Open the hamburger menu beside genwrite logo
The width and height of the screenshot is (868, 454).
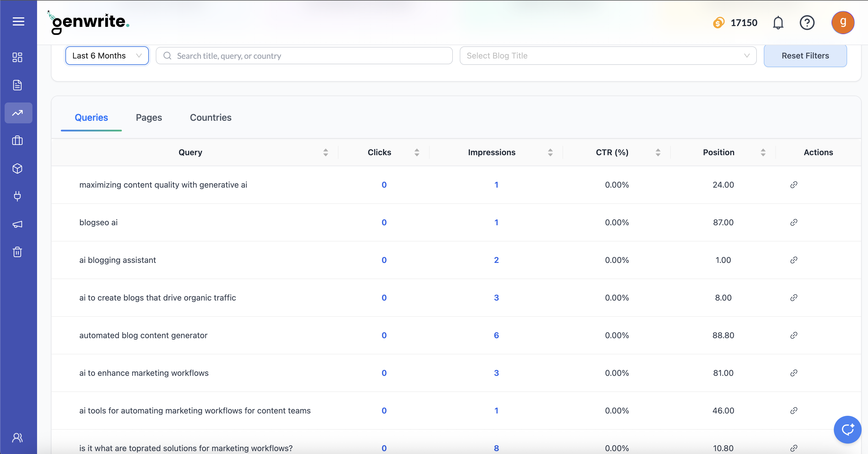click(x=18, y=22)
